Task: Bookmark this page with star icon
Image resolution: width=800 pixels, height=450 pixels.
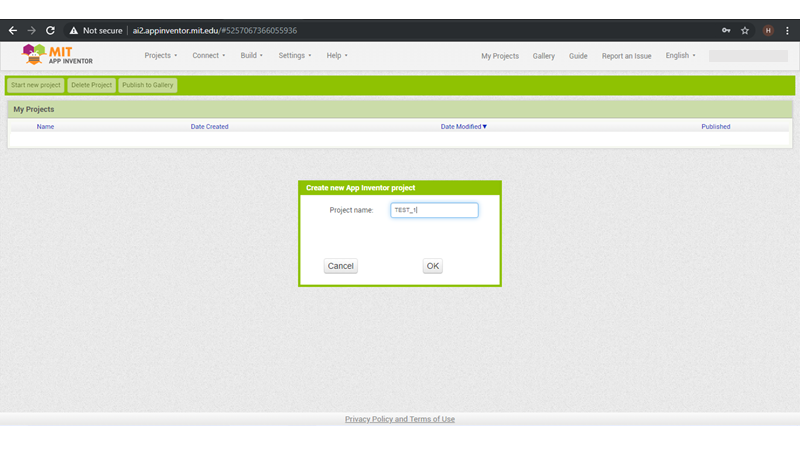Action: tap(745, 31)
